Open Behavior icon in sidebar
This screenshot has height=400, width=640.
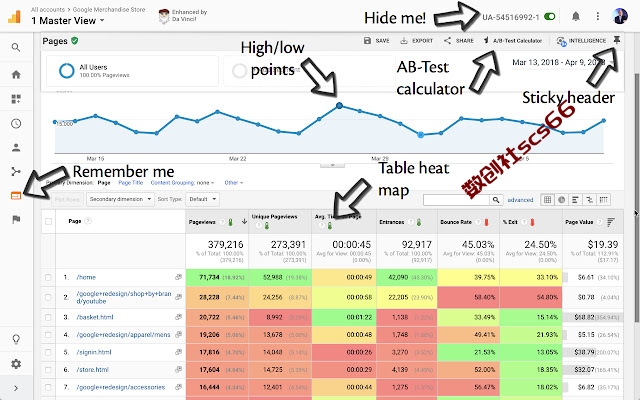[x=16, y=196]
